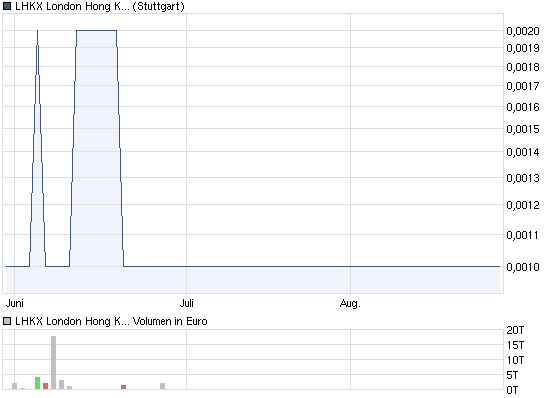
Task: Click the 0T volume axis label
Action: (x=512, y=390)
